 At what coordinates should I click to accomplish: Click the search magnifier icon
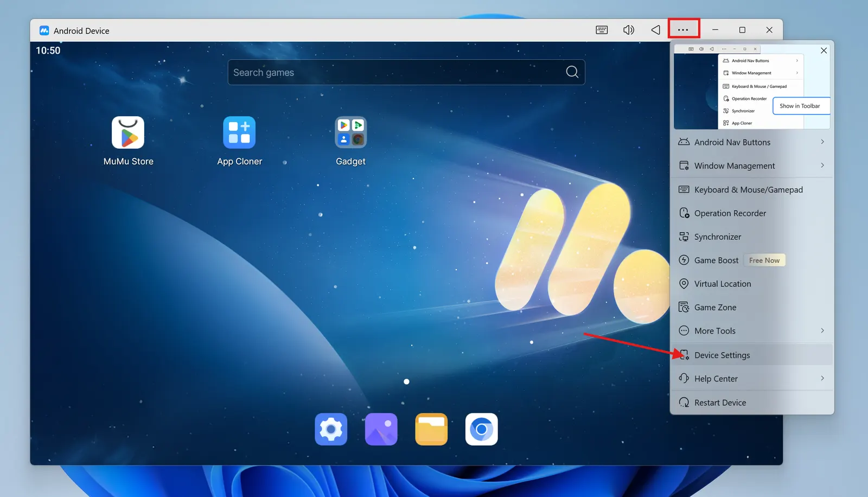(572, 72)
